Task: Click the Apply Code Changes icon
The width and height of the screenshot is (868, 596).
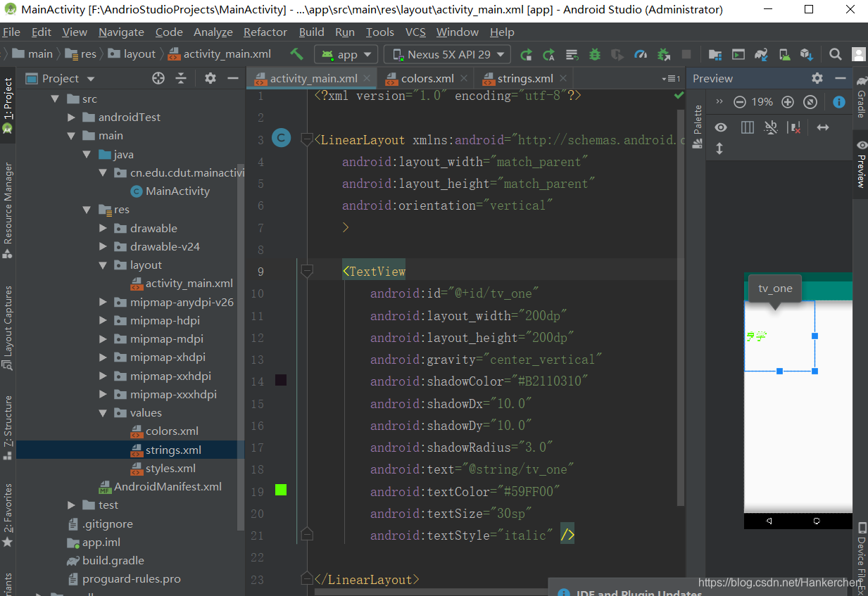Action: click(x=572, y=54)
